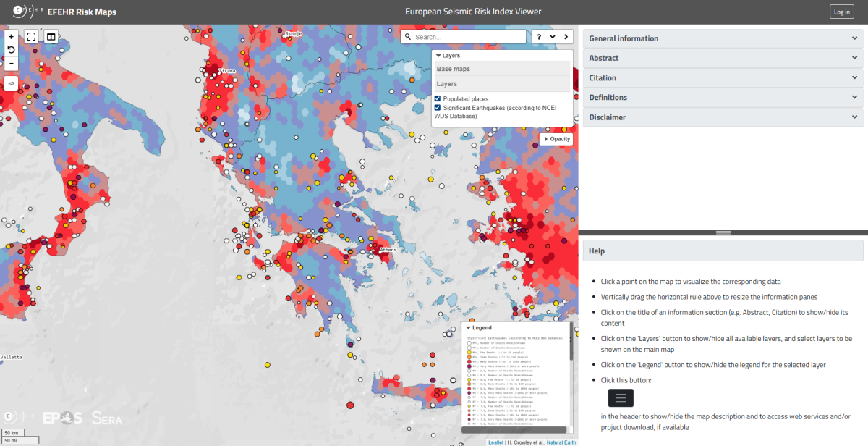Zoom out of the map
This screenshot has height=446, width=868.
pyautogui.click(x=11, y=64)
